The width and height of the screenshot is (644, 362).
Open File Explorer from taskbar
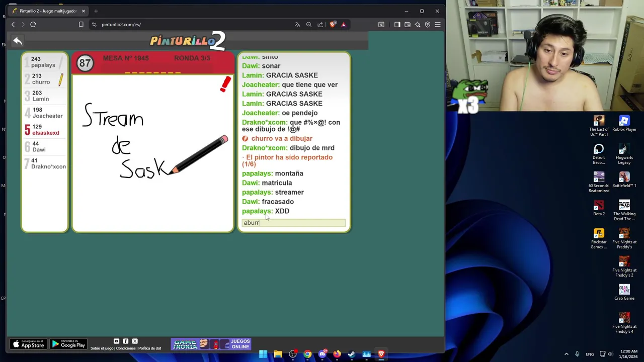[x=278, y=354]
